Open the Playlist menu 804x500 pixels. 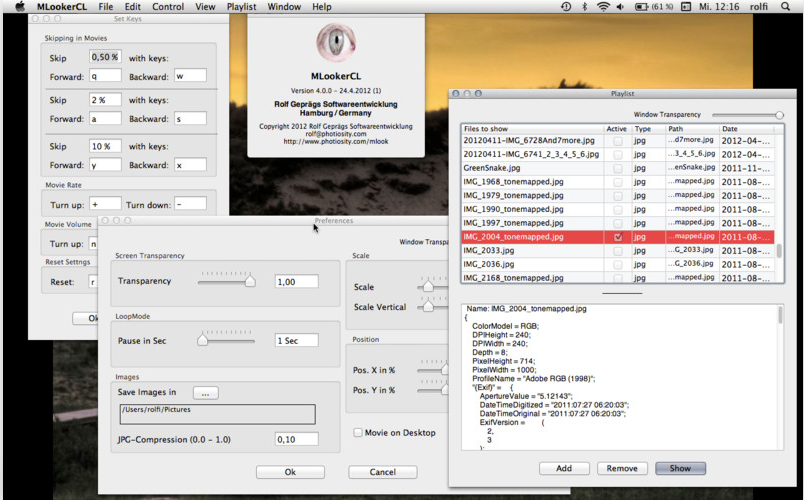[241, 7]
